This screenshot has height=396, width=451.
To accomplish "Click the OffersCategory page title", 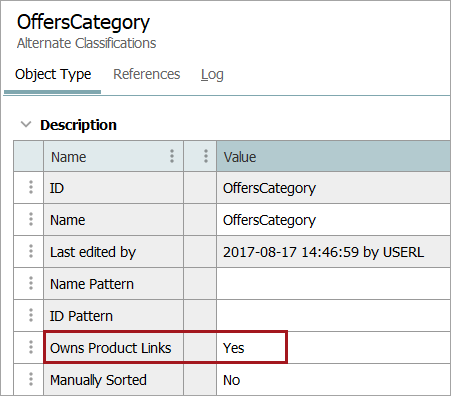I will tap(83, 22).
